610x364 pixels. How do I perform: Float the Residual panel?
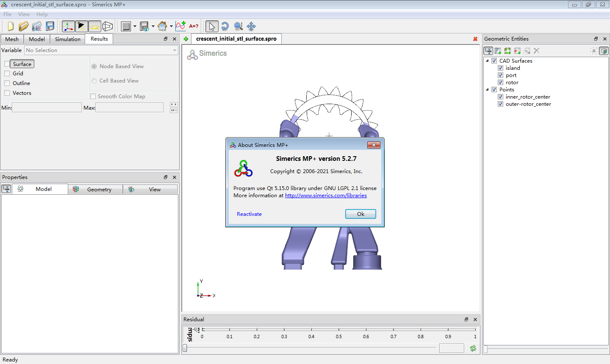pos(466,320)
